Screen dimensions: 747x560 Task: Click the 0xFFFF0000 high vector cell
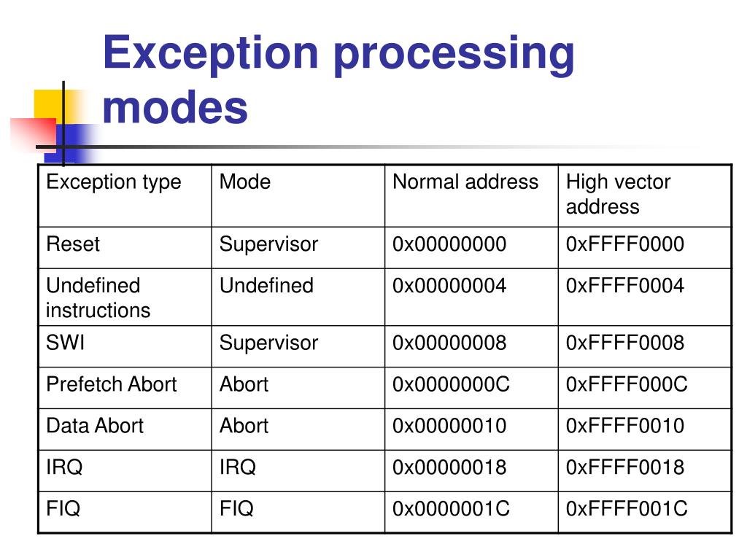click(645, 248)
